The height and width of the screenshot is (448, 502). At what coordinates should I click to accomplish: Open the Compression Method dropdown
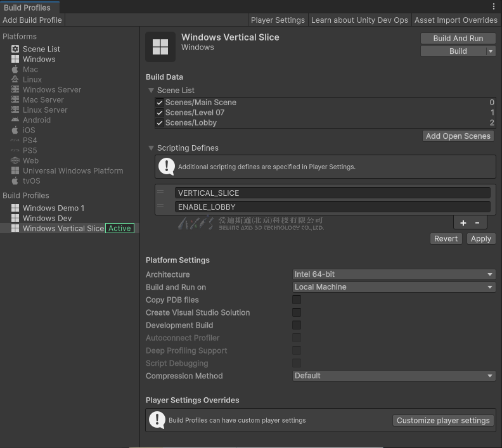393,376
